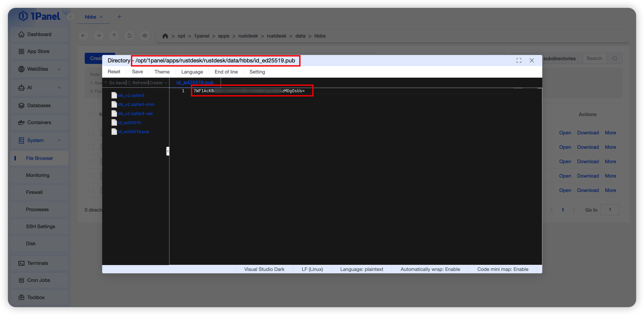Image resolution: width=644 pixels, height=315 pixels.
Task: Click the plus icon to add tab
Action: coord(119,17)
